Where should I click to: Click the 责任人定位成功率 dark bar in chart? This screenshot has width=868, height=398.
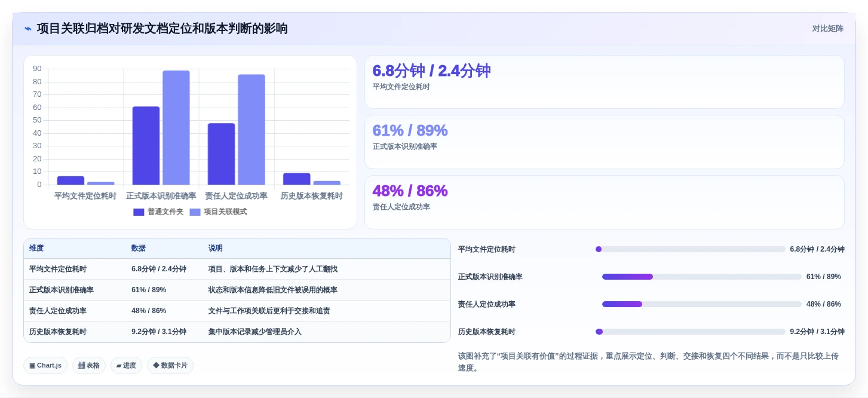(x=221, y=154)
